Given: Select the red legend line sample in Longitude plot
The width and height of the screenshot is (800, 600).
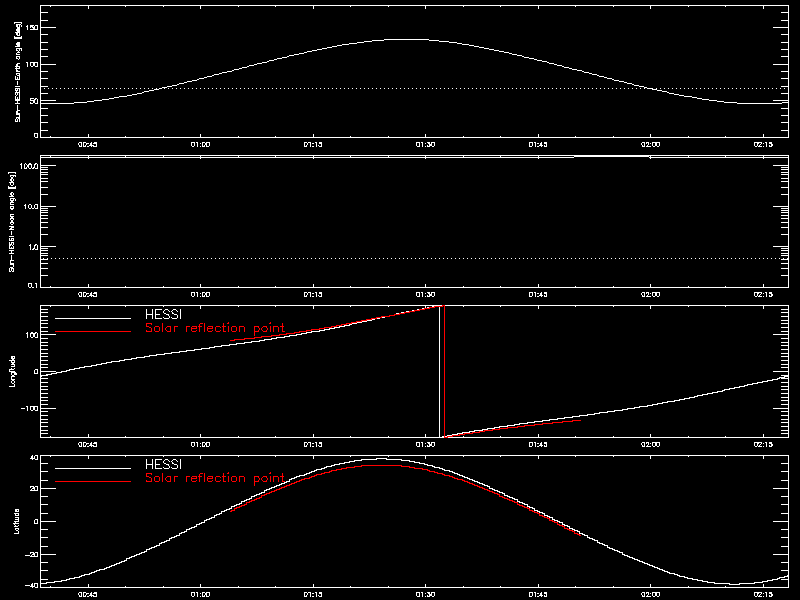Looking at the screenshot, I should [x=93, y=332].
